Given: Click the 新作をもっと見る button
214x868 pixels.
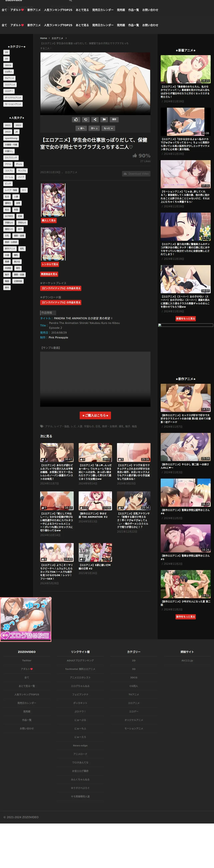Looking at the screenshot, I should pos(186,617).
